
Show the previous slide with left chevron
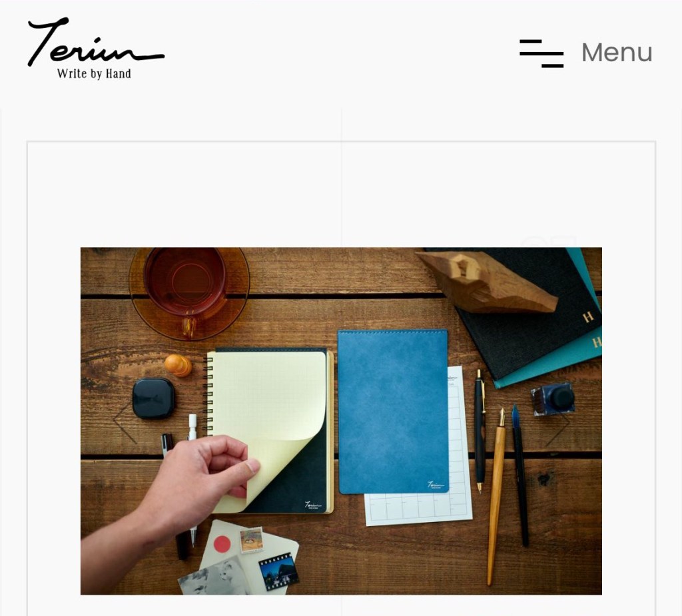pos(125,423)
